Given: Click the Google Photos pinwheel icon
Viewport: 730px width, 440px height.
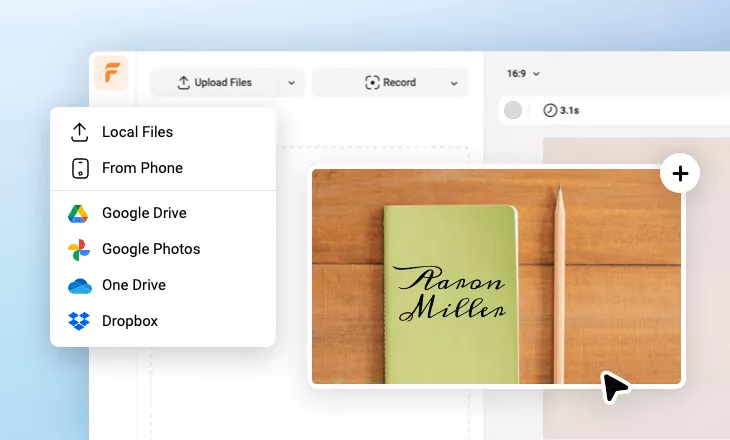Looking at the screenshot, I should (x=79, y=250).
